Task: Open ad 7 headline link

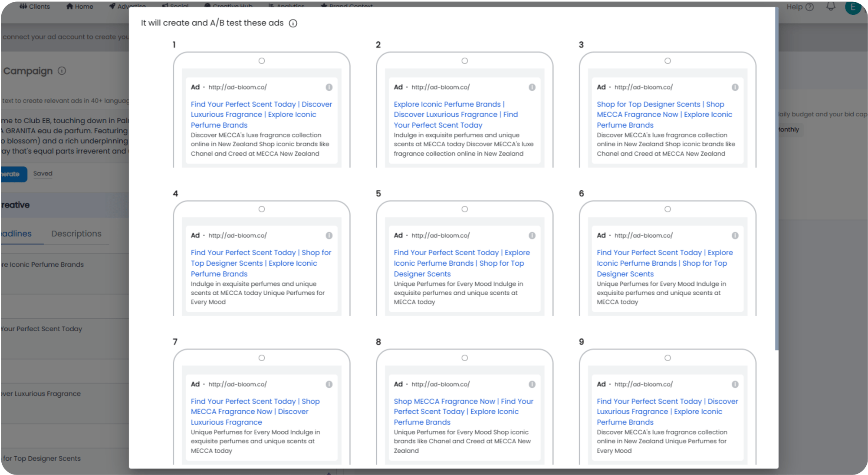Action: (255, 412)
